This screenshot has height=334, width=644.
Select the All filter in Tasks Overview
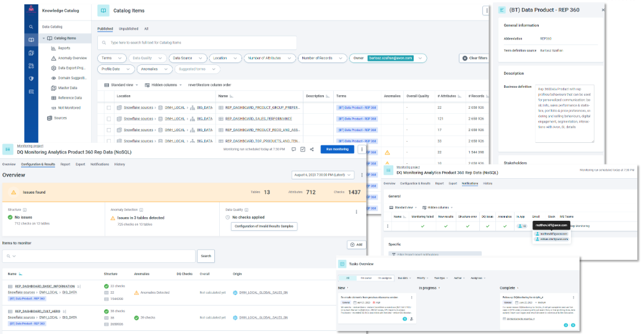coord(347,278)
